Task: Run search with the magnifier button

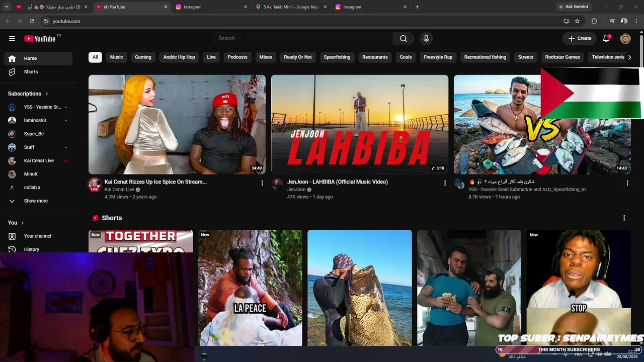Action: [x=404, y=38]
